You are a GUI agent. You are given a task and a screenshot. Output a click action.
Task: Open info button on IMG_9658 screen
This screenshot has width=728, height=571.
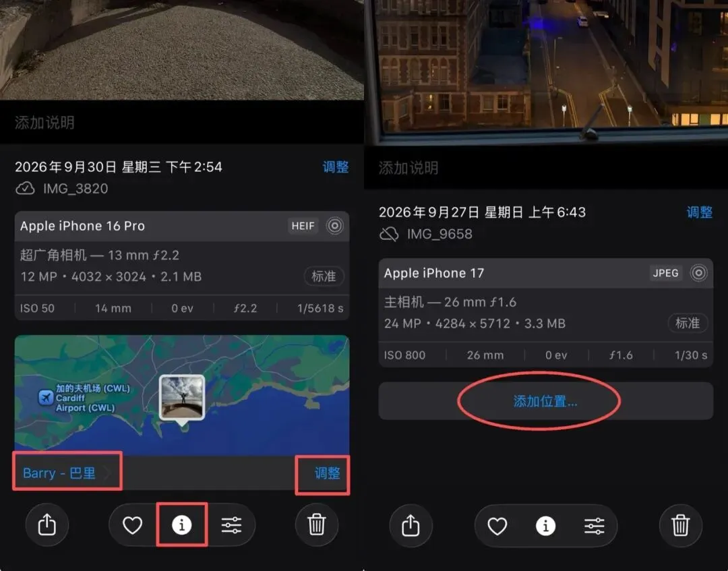545,527
